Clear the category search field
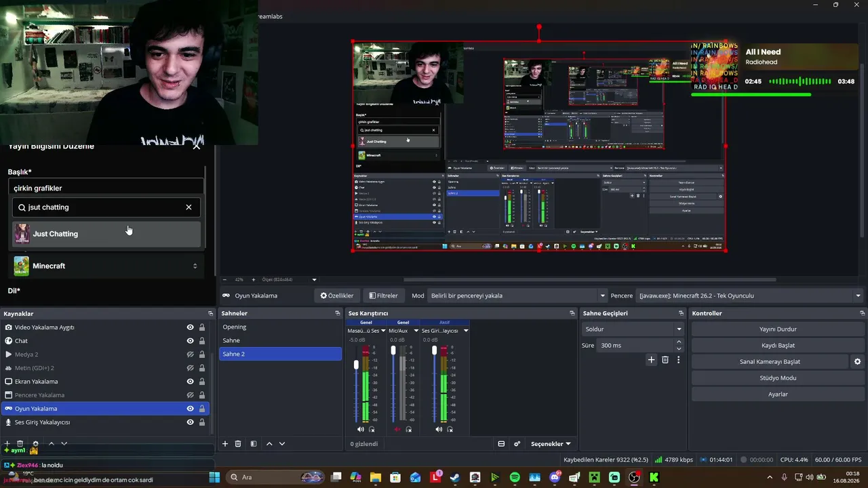The image size is (868, 488). [189, 207]
